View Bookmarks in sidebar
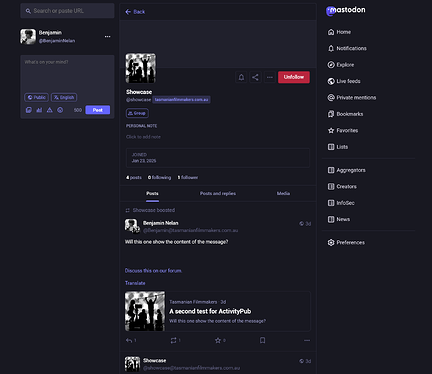The width and height of the screenshot is (432, 374). tap(345, 114)
